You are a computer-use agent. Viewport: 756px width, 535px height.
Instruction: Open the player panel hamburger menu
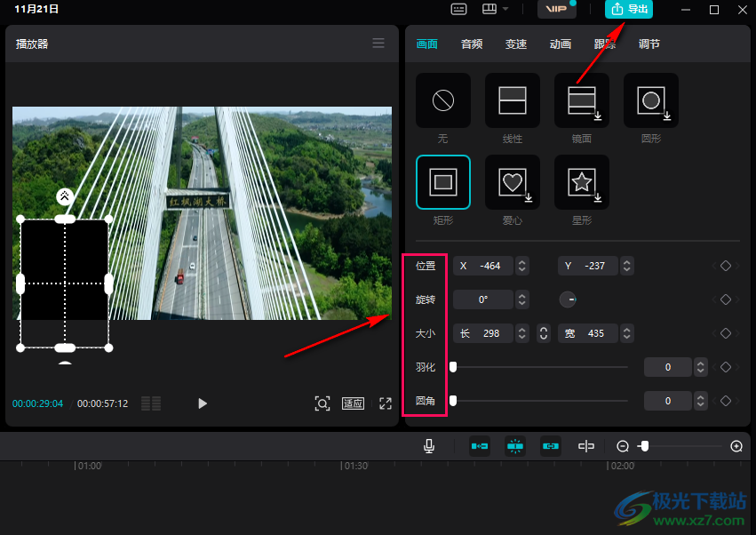378,44
